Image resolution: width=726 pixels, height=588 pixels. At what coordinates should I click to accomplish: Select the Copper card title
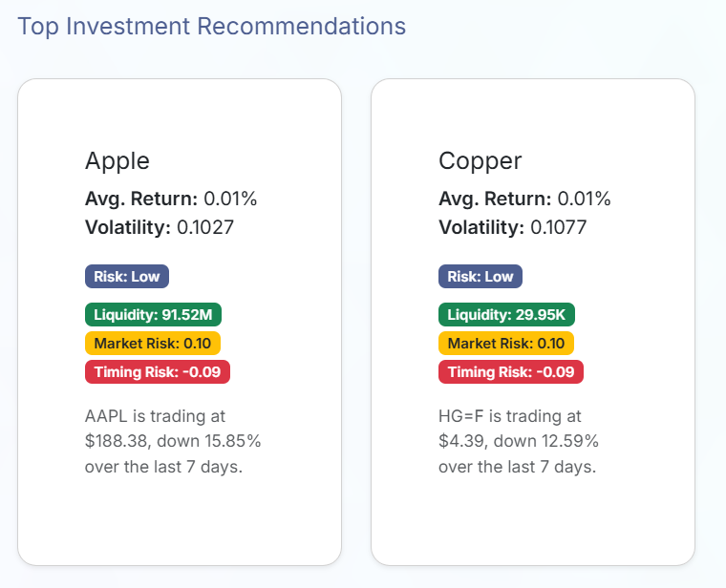pyautogui.click(x=480, y=160)
